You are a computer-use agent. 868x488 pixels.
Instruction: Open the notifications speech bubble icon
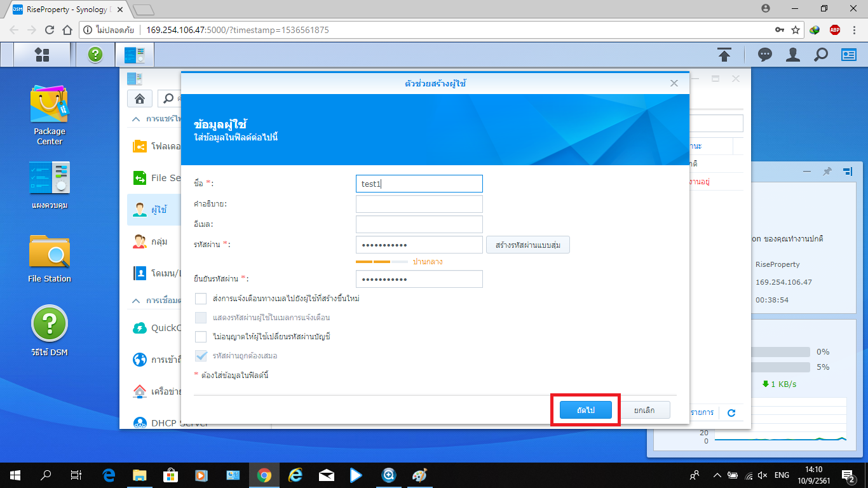pyautogui.click(x=765, y=55)
